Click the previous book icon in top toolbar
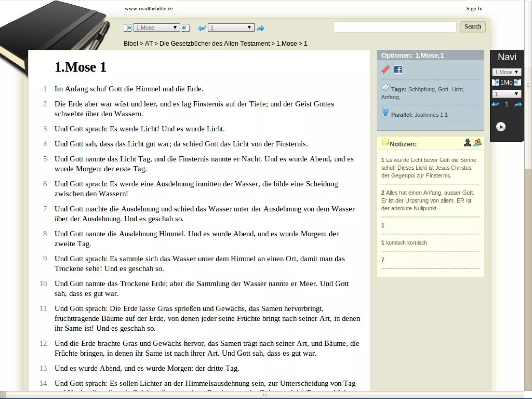 (x=127, y=28)
